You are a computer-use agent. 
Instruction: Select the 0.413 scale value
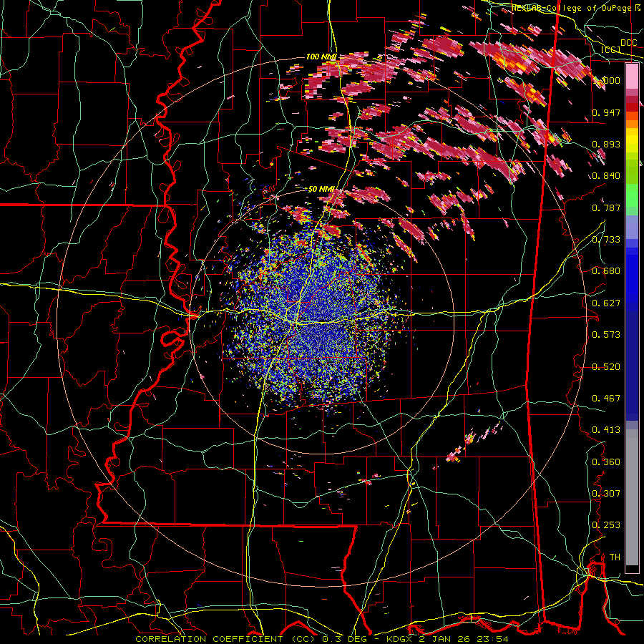(606, 430)
